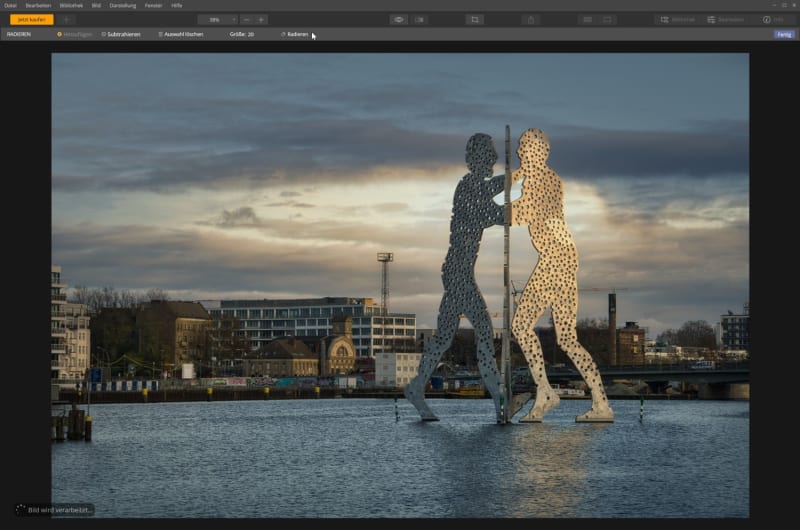
Task: Open the Darstellung menu
Action: pos(122,5)
